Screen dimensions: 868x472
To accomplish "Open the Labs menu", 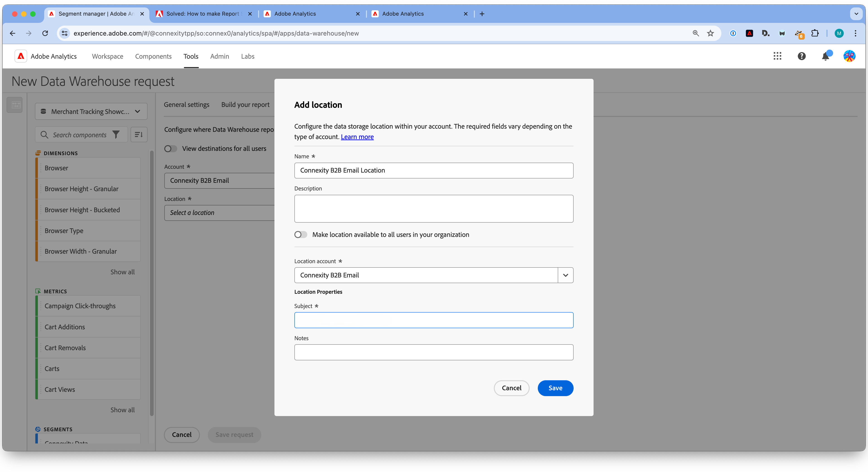I will [x=248, y=57].
